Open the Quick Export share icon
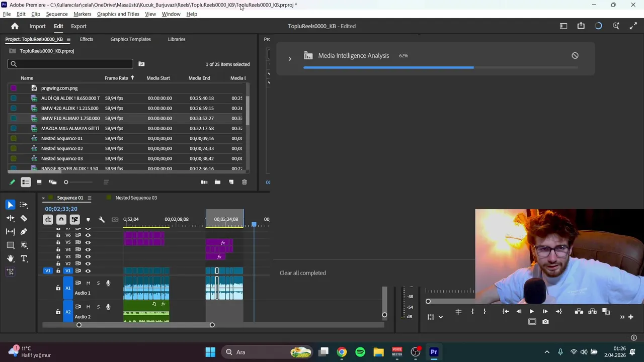 (581, 26)
